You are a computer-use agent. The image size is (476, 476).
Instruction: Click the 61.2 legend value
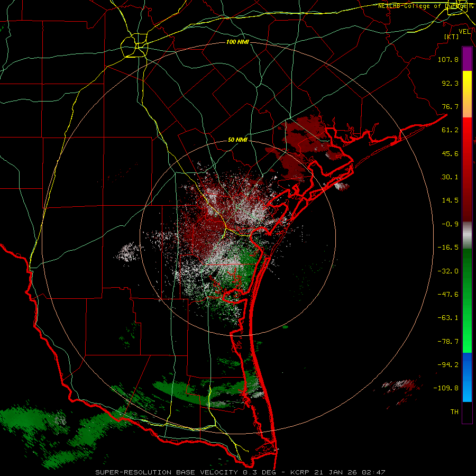coord(450,130)
